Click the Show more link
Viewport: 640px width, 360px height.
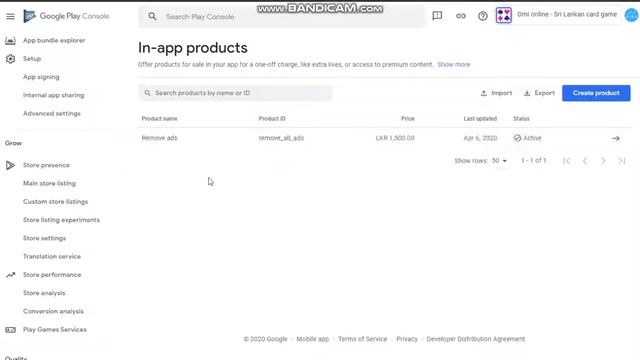[x=453, y=64]
